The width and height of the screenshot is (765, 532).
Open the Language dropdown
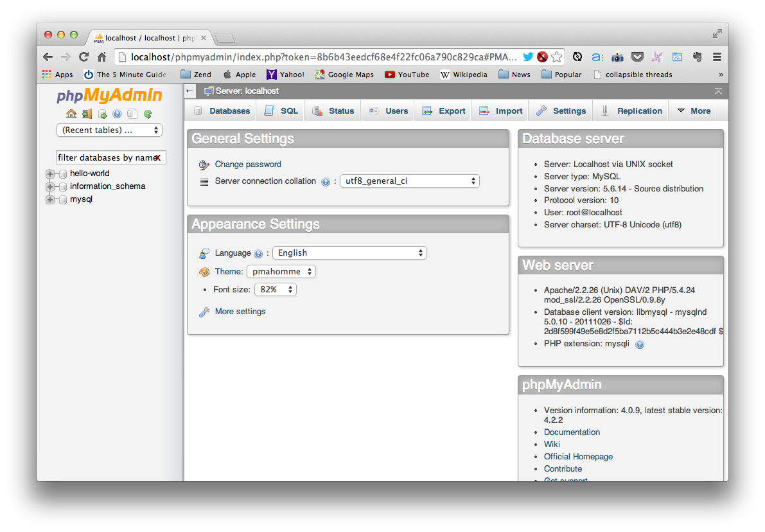tap(349, 253)
